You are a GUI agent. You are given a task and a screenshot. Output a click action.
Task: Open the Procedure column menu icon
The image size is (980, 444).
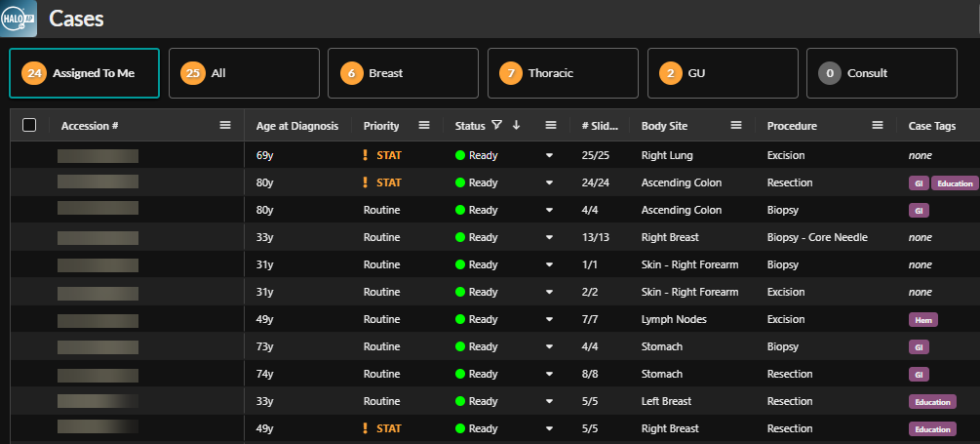click(x=878, y=125)
